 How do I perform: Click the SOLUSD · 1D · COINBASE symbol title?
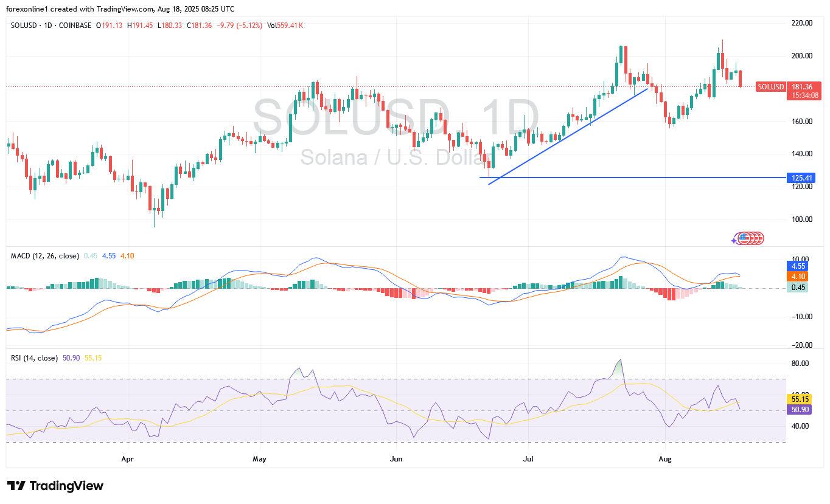52,26
